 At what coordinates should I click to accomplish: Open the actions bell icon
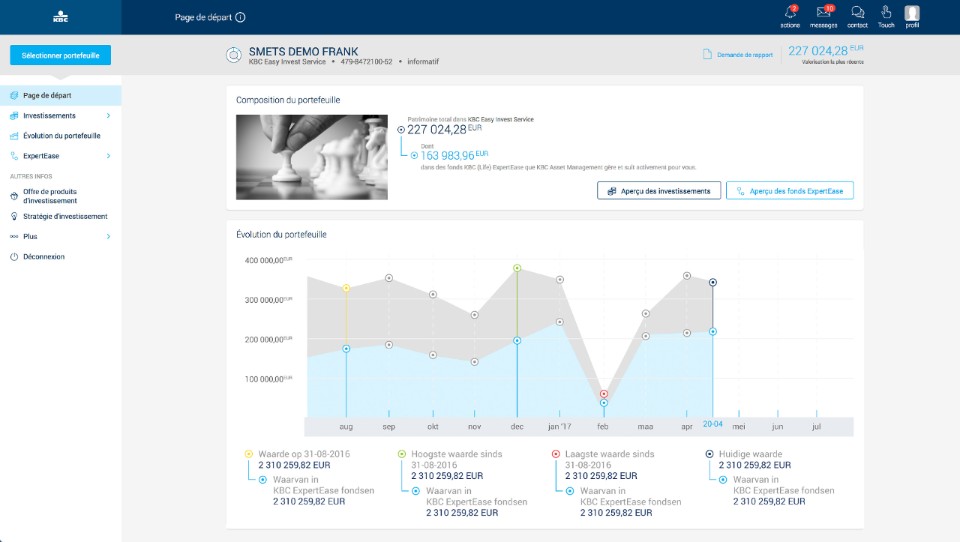790,12
